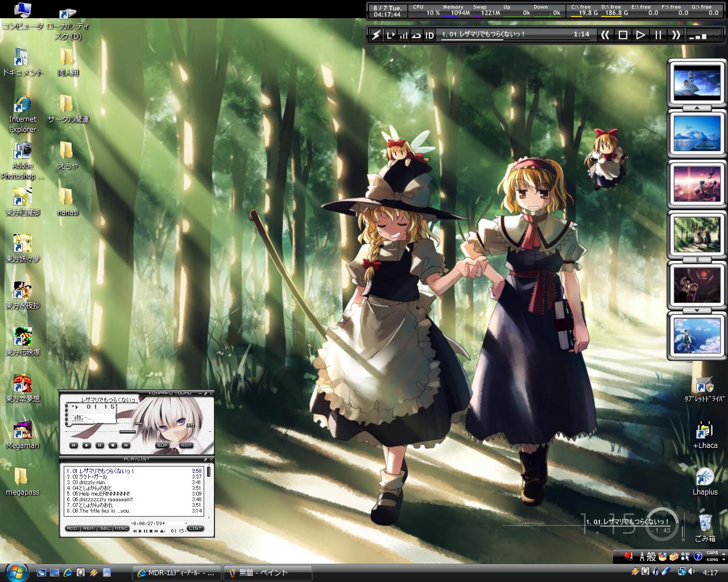Toggle the EQ button in Konpaku Youmu player
The image size is (728, 582).
(x=190, y=425)
